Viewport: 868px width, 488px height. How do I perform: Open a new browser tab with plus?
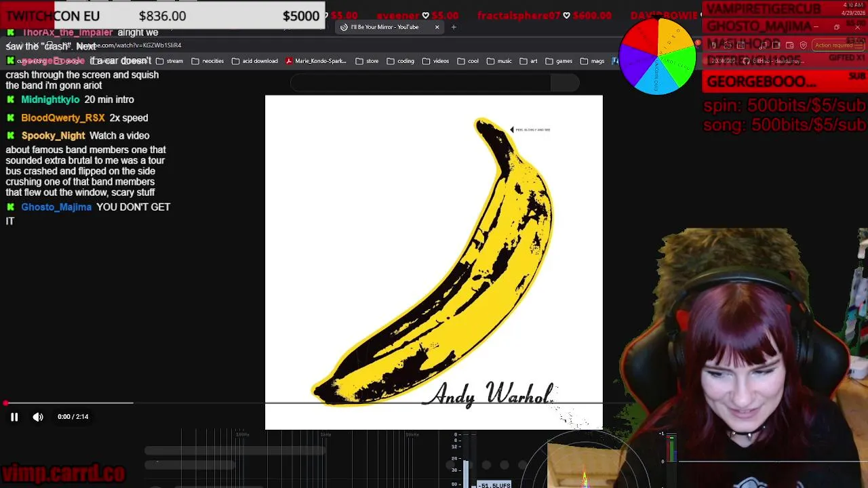[x=454, y=27]
